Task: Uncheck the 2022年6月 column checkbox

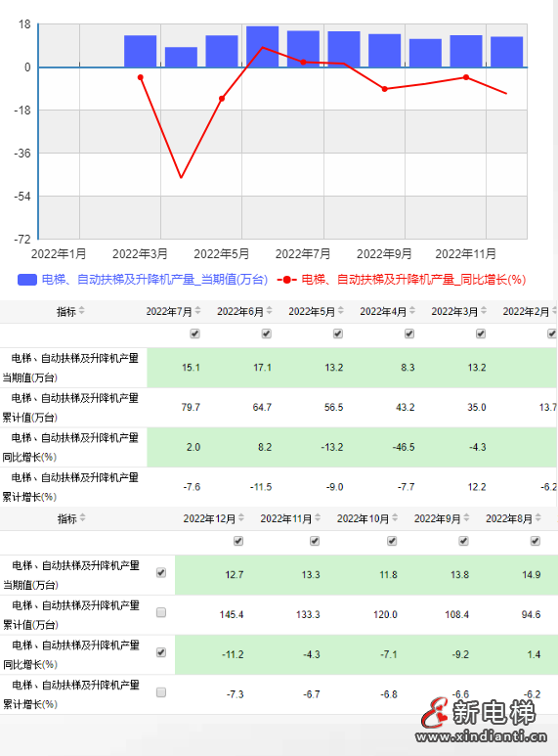Action: click(x=266, y=334)
